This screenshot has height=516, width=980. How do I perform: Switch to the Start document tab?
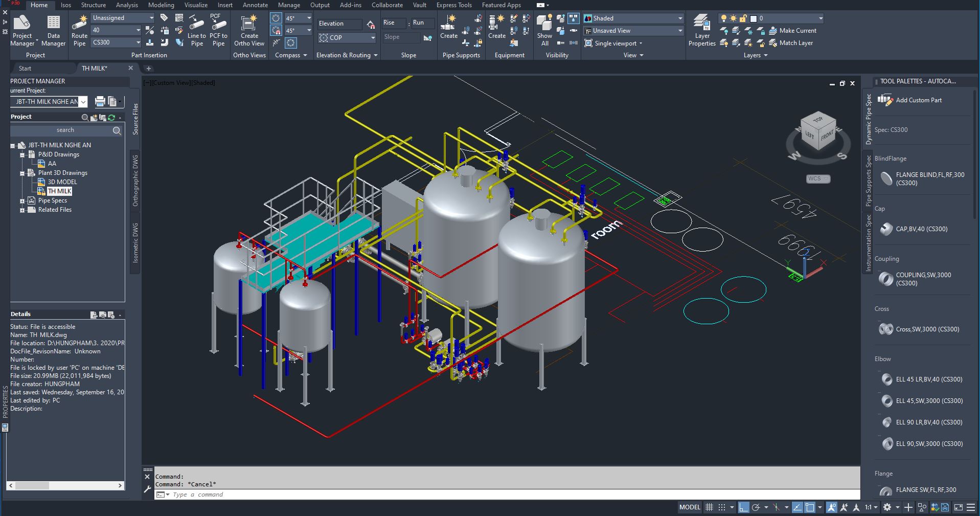[x=25, y=69]
